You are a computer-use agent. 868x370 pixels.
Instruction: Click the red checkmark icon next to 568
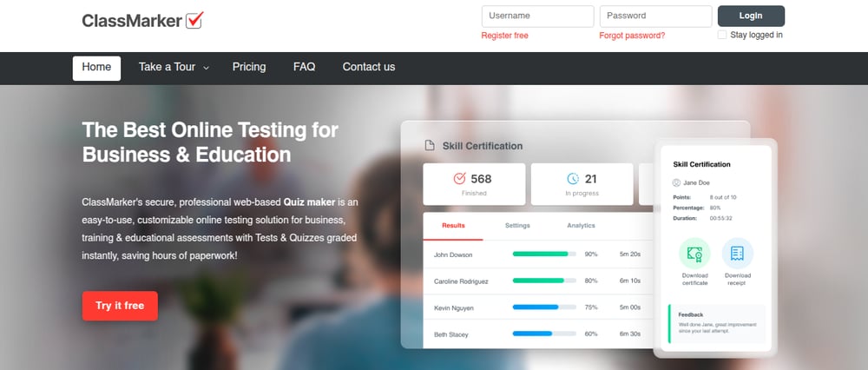(459, 178)
